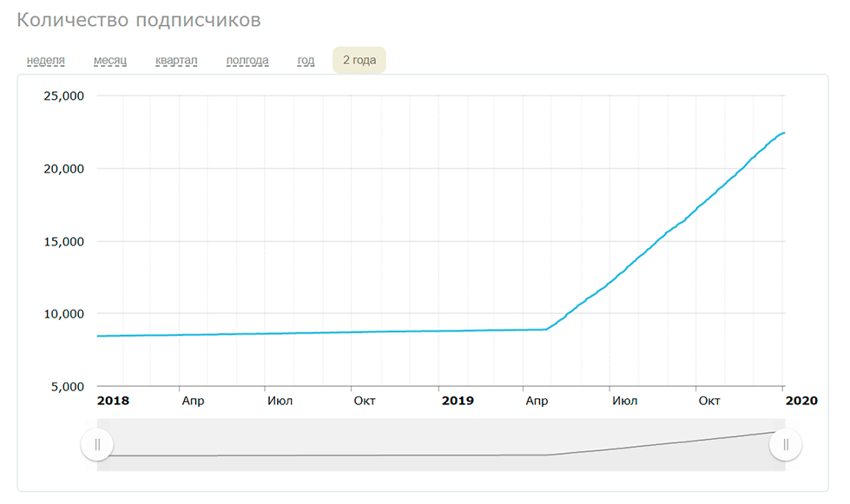This screenshot has height=504, width=850.
Task: Click the mini overview chart navigator area
Action: tap(441, 444)
